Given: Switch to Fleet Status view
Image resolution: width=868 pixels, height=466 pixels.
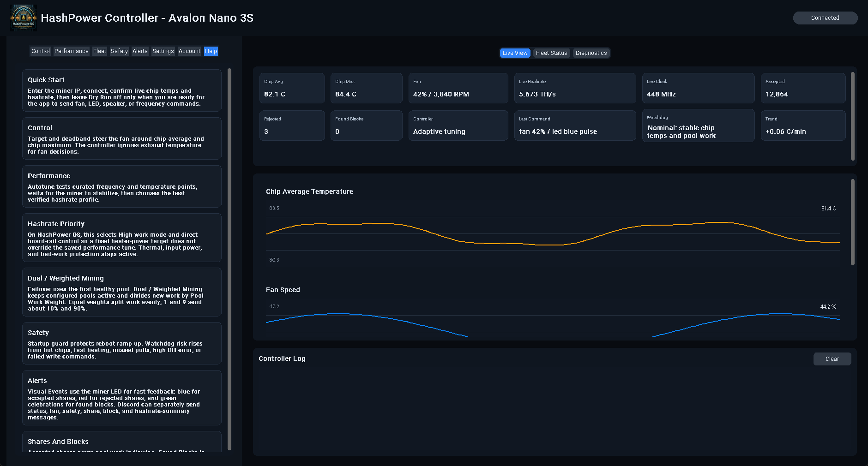Looking at the screenshot, I should click(551, 53).
